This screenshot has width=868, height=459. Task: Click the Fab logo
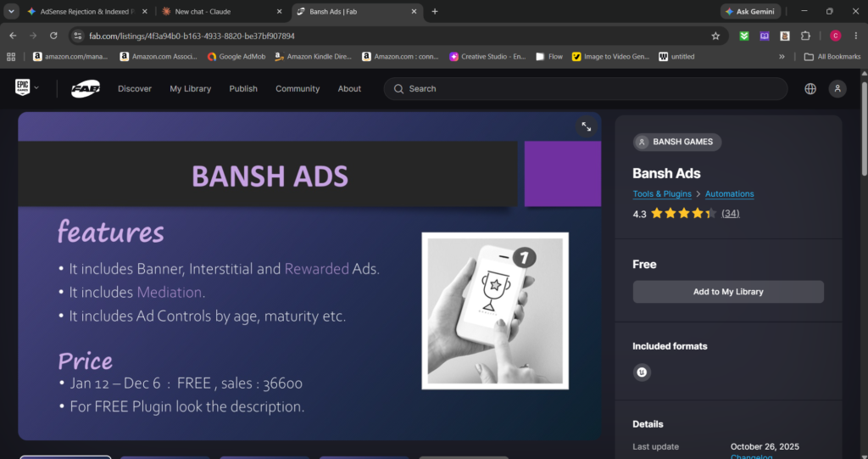tap(86, 89)
